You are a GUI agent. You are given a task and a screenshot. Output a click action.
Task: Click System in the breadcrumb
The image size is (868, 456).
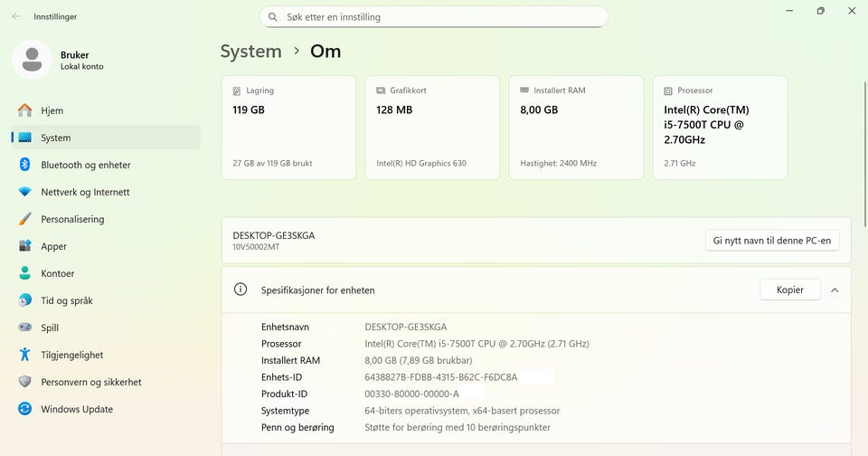[x=250, y=51]
